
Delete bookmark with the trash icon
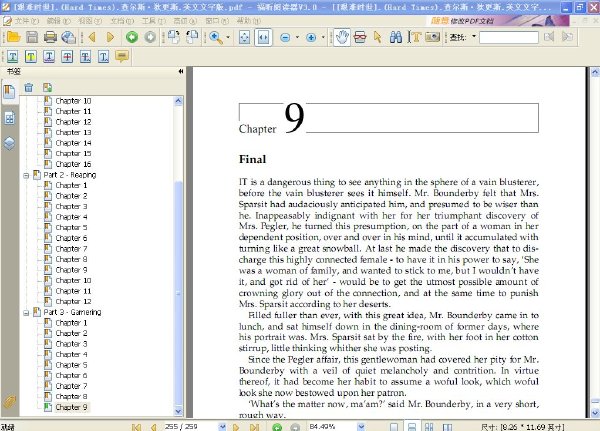(x=29, y=88)
